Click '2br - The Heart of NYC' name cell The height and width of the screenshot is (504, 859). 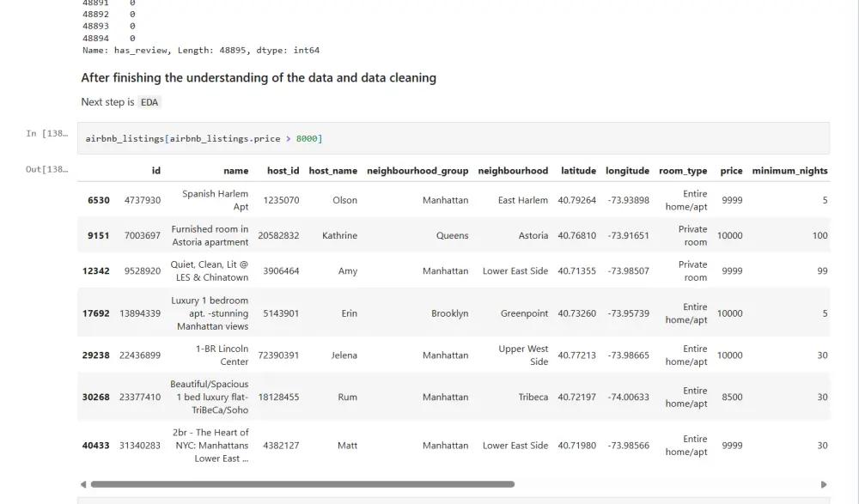[210, 446]
